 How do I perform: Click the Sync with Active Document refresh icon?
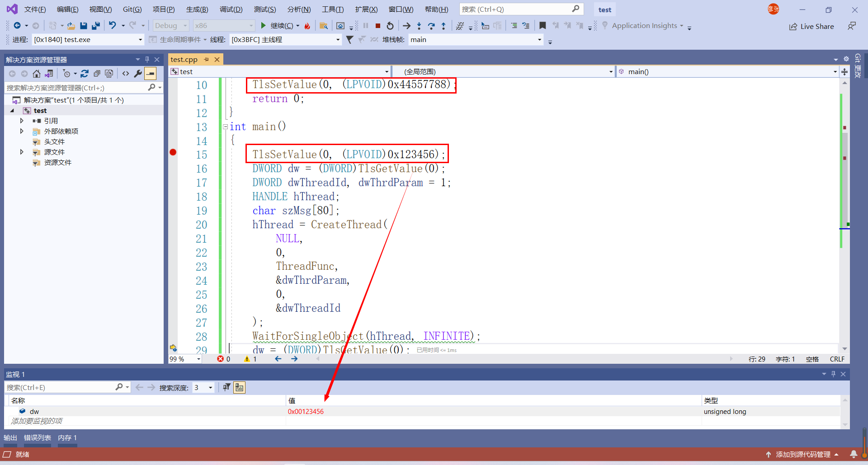pyautogui.click(x=85, y=74)
